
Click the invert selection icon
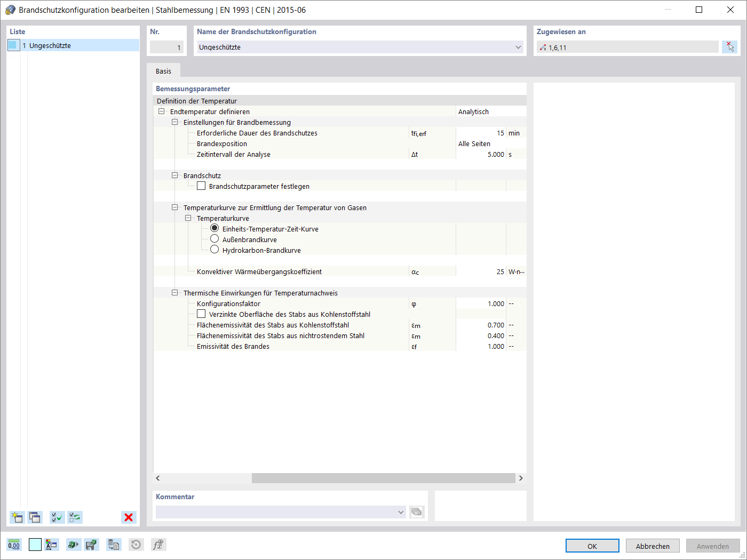(x=75, y=517)
